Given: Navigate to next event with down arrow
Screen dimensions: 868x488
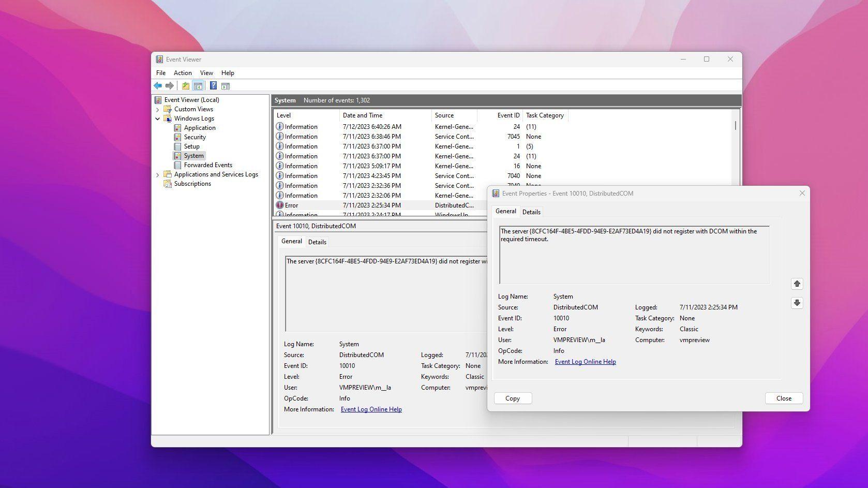Looking at the screenshot, I should click(797, 303).
